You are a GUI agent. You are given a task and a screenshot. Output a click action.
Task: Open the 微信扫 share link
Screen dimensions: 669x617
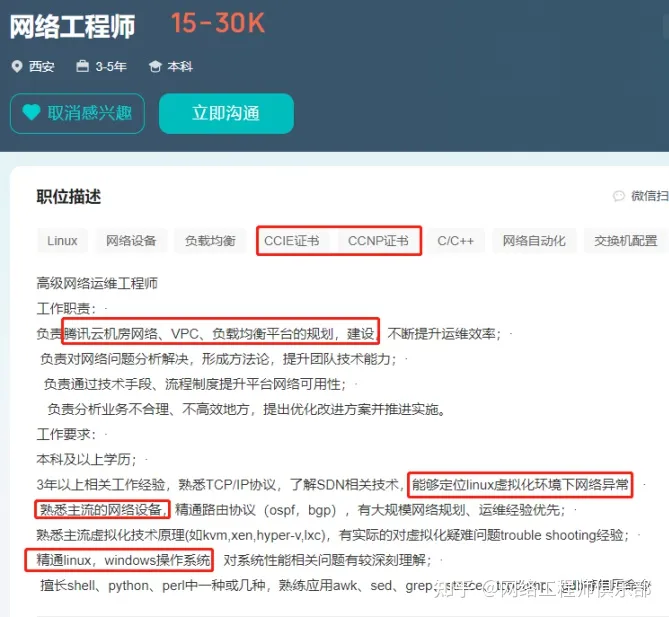pos(649,196)
